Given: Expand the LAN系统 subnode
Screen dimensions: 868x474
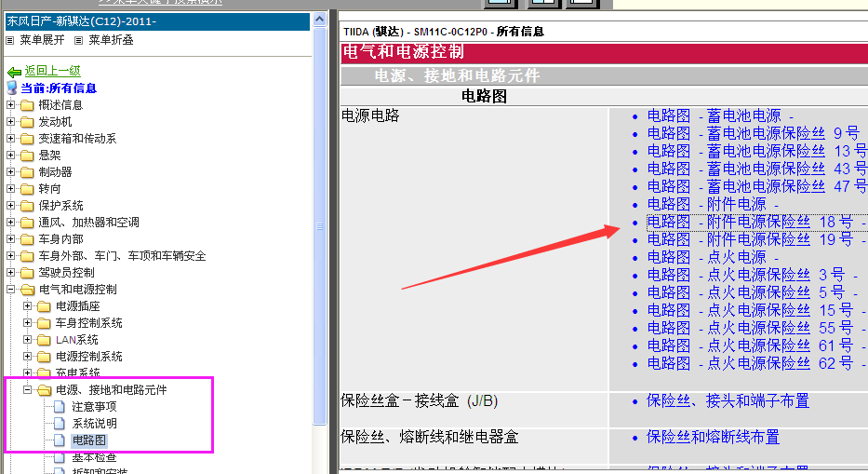Looking at the screenshot, I should click(x=27, y=339).
